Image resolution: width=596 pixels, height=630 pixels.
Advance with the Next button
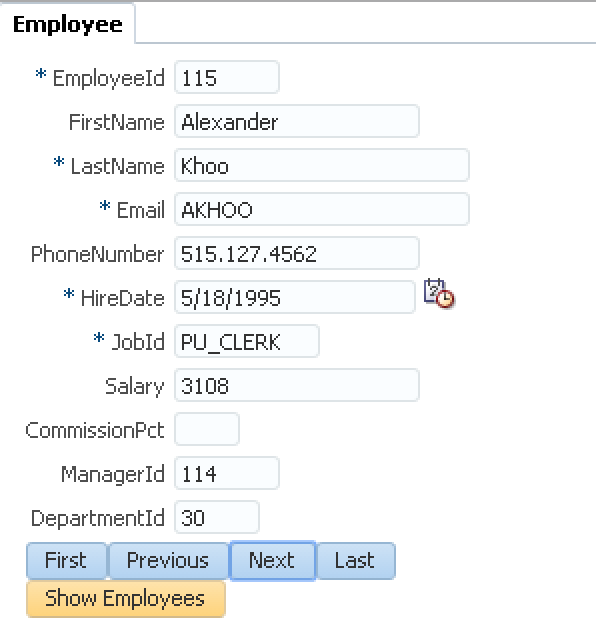point(272,560)
